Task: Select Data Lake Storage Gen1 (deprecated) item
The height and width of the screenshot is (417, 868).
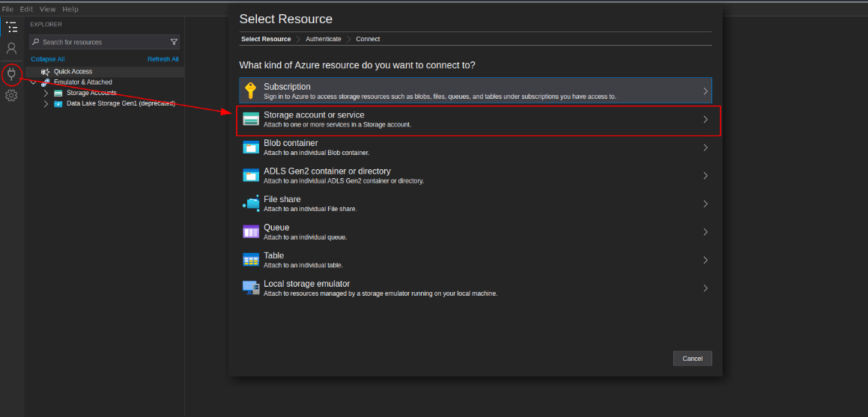Action: point(105,103)
